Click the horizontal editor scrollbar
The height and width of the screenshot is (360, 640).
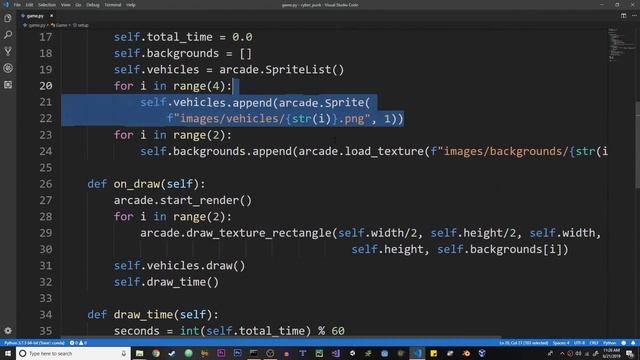point(281,338)
